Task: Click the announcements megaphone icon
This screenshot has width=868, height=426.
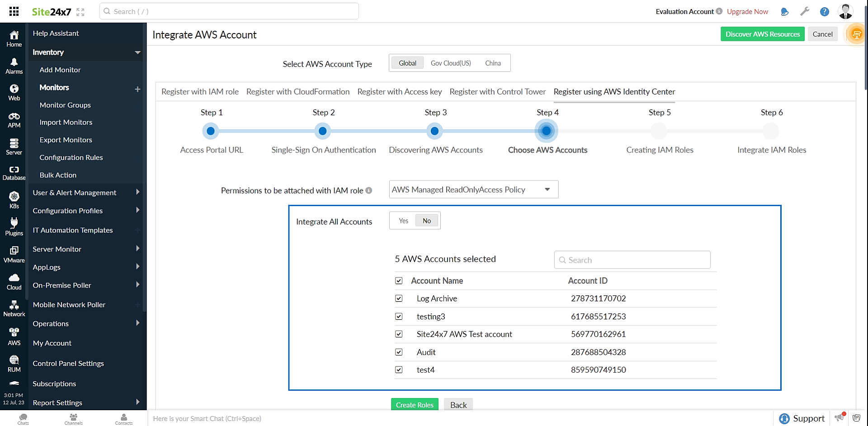Action: click(x=840, y=417)
